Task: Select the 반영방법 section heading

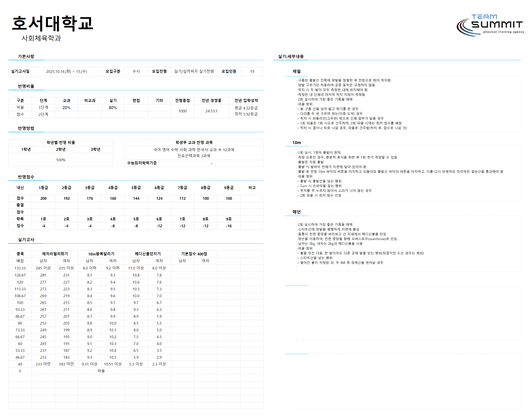Action: pyautogui.click(x=26, y=128)
